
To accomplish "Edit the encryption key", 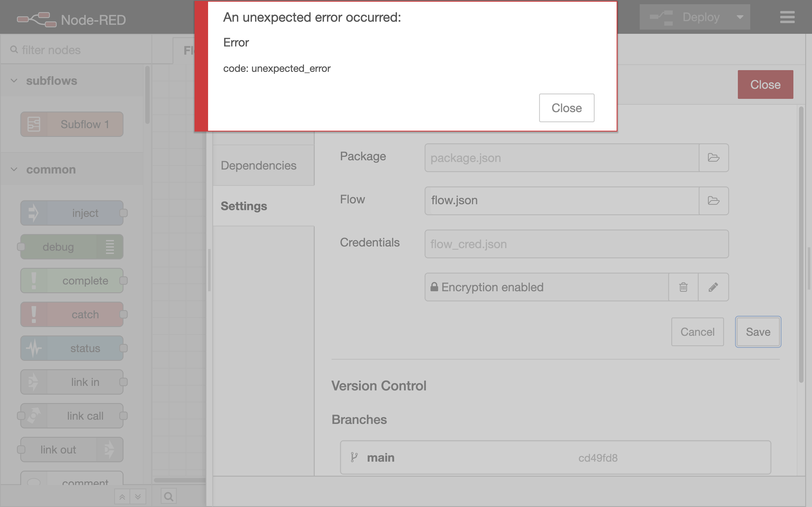I will click(x=713, y=287).
